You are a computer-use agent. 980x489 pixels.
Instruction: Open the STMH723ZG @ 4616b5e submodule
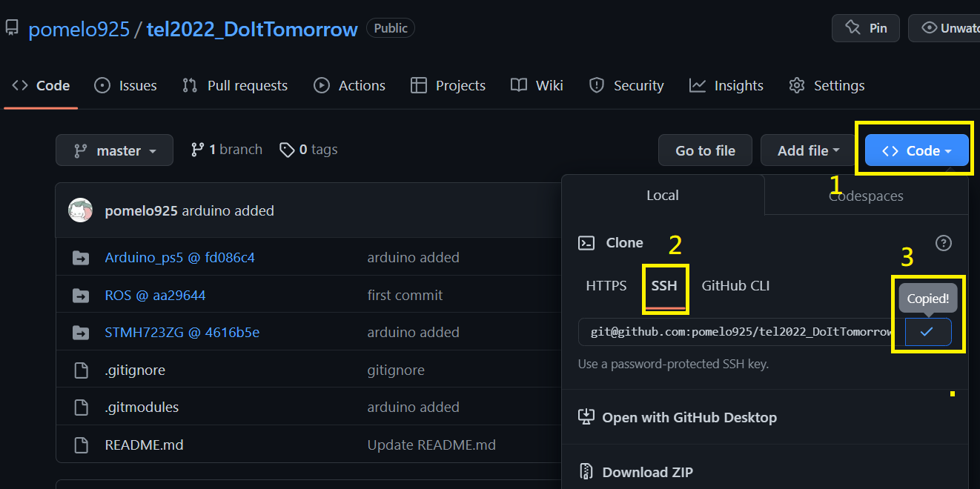pos(182,333)
